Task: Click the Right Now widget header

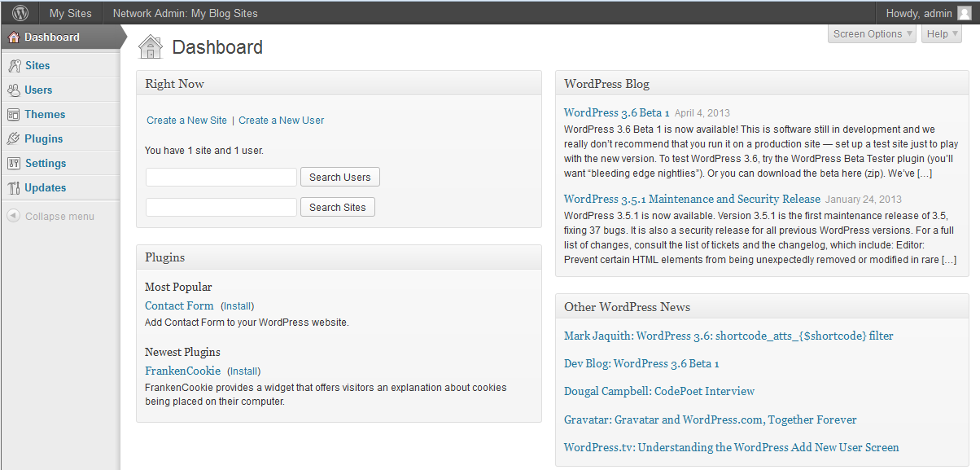Action: [x=339, y=83]
